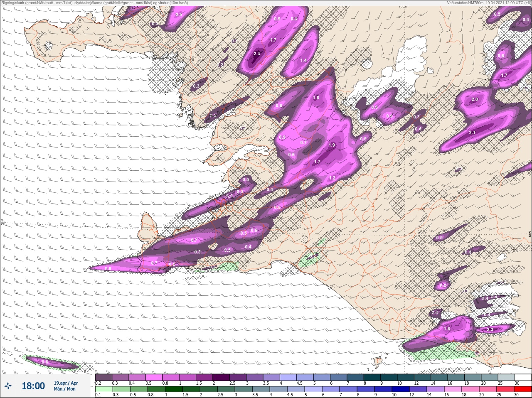
Task: Select bright red lower legend swatch at 30
Action: pyautogui.click(x=523, y=389)
